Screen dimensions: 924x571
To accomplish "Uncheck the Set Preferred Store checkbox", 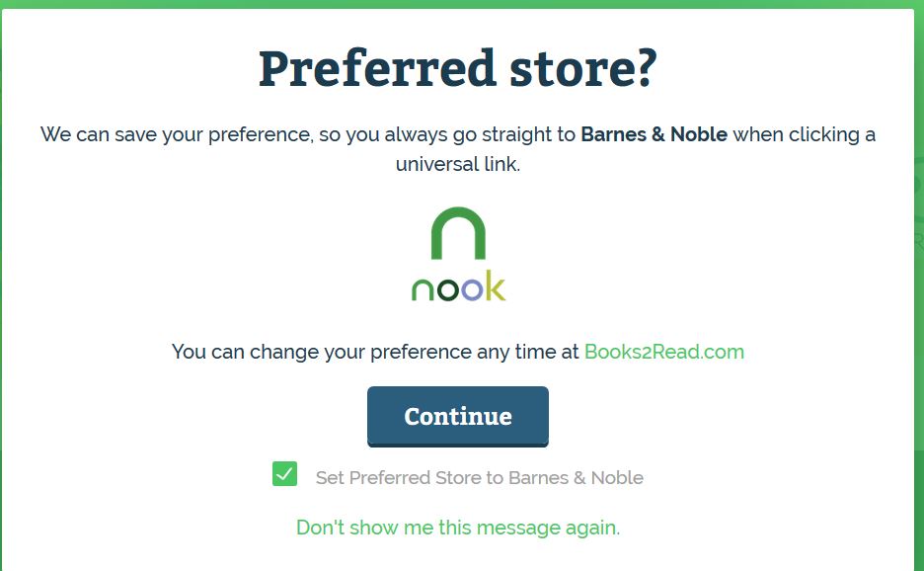I will point(284,474).
